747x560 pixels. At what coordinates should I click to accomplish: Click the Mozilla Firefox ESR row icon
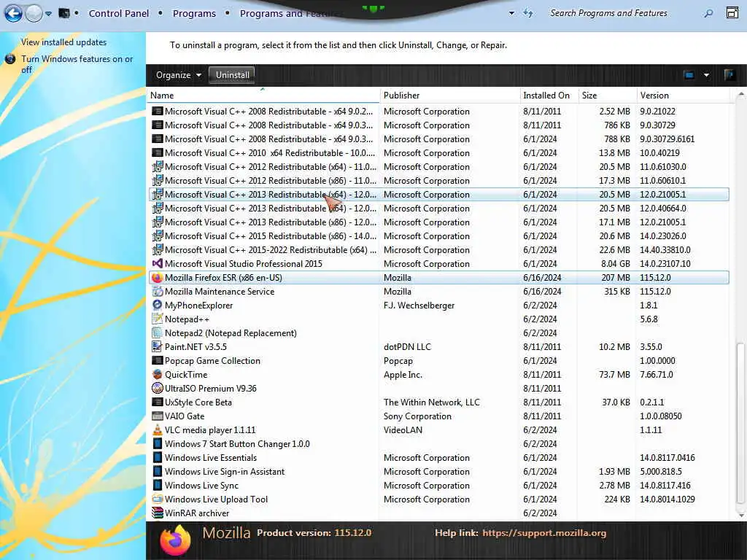pos(158,277)
